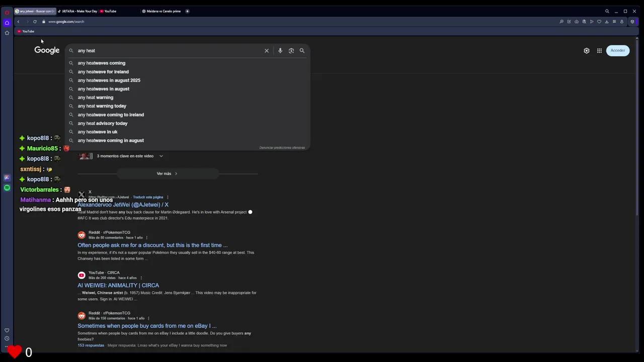This screenshot has width=644, height=362.
Task: Click the globe blocker toolbar icon
Action: click(584, 22)
